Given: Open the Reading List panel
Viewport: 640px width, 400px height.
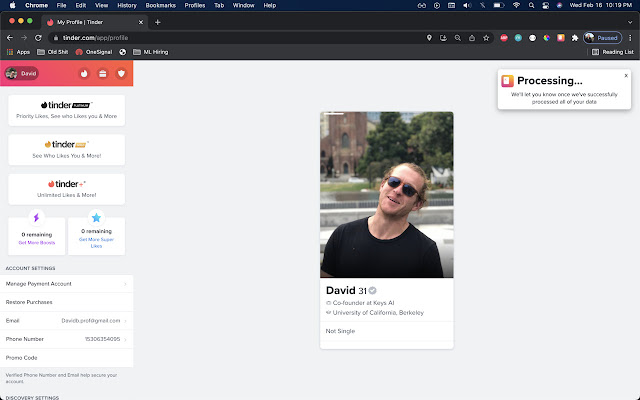Looking at the screenshot, I should 613,52.
